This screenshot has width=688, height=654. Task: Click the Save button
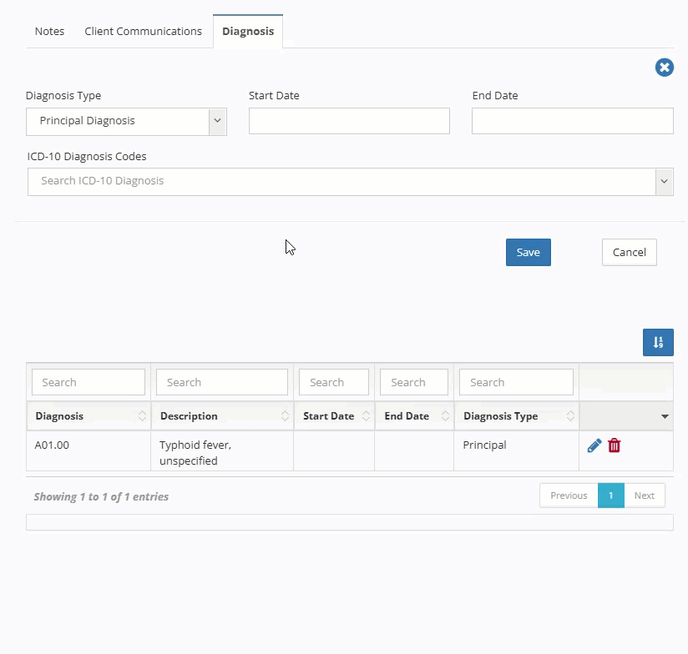pos(528,252)
